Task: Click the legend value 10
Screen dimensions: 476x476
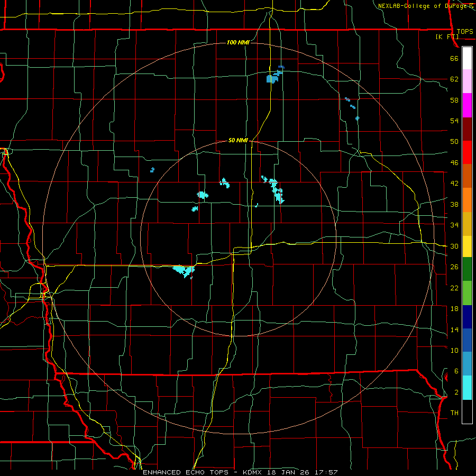Action: [454, 350]
